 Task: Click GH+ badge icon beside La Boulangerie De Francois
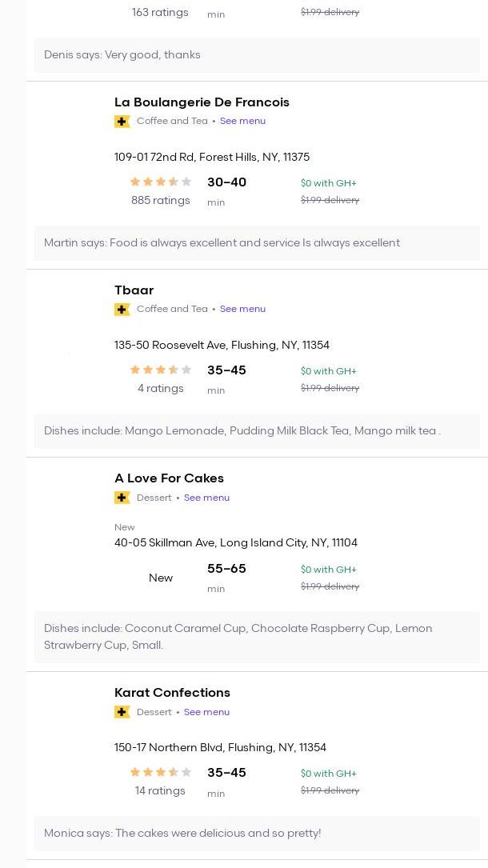coord(122,122)
